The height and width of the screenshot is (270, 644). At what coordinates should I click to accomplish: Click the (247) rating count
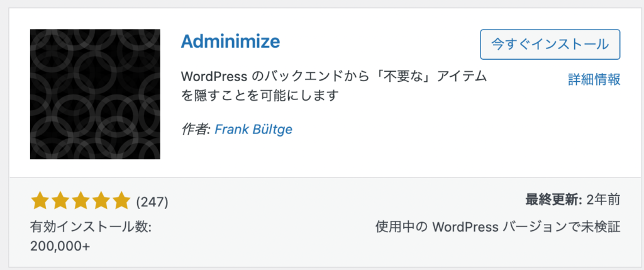point(152,201)
